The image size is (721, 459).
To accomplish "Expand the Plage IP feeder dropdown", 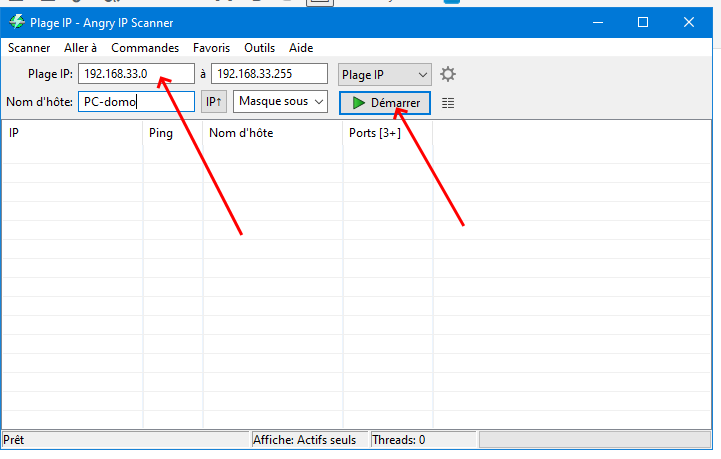I will click(x=385, y=75).
